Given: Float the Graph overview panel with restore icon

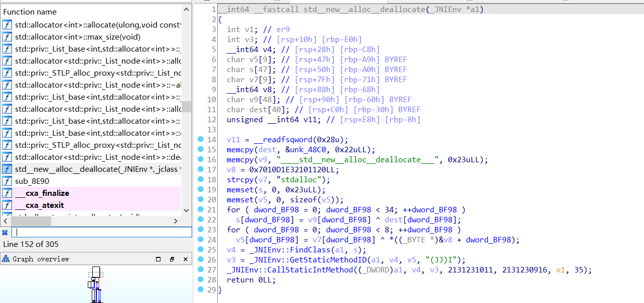Looking at the screenshot, I should (x=172, y=259).
